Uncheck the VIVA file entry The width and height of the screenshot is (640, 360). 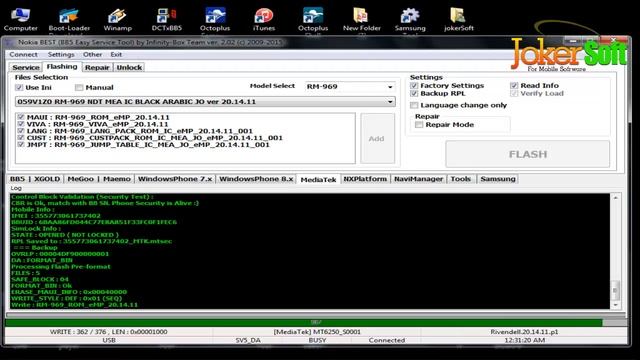tap(21, 124)
